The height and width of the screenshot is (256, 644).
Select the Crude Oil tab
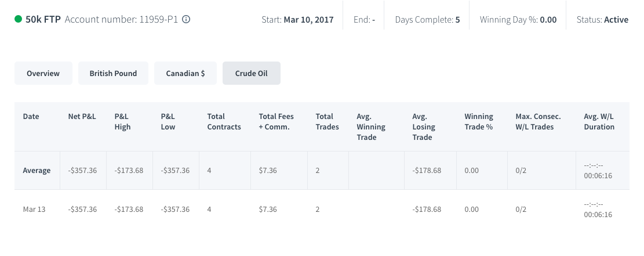pos(252,73)
